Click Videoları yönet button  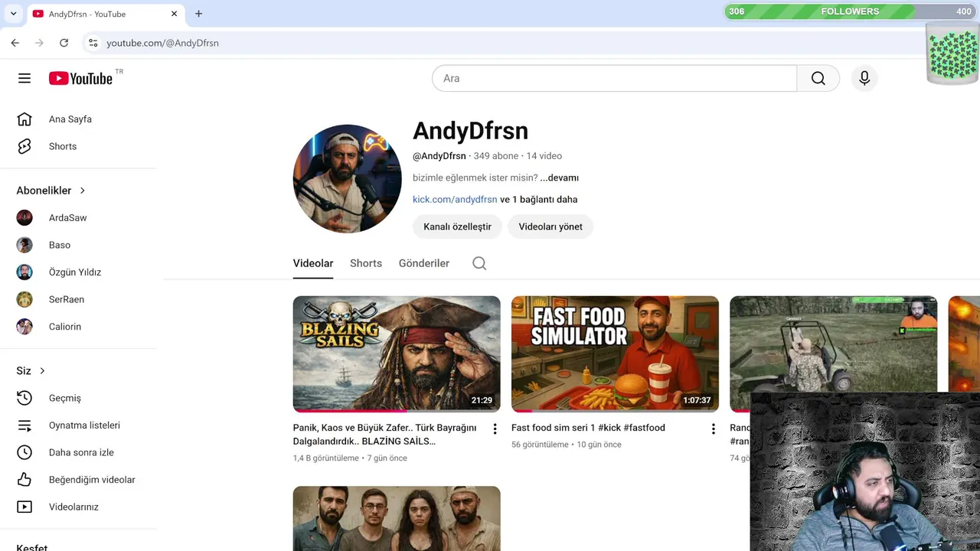click(550, 227)
